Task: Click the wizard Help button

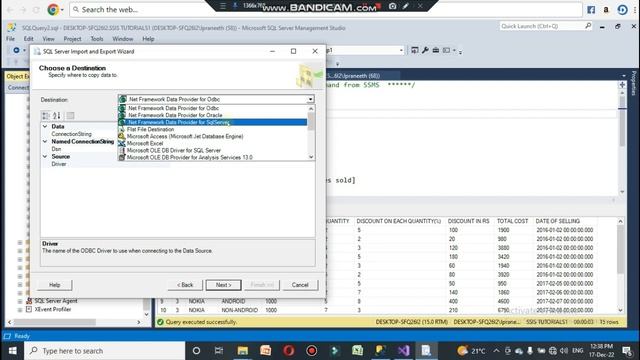Action: (x=54, y=285)
